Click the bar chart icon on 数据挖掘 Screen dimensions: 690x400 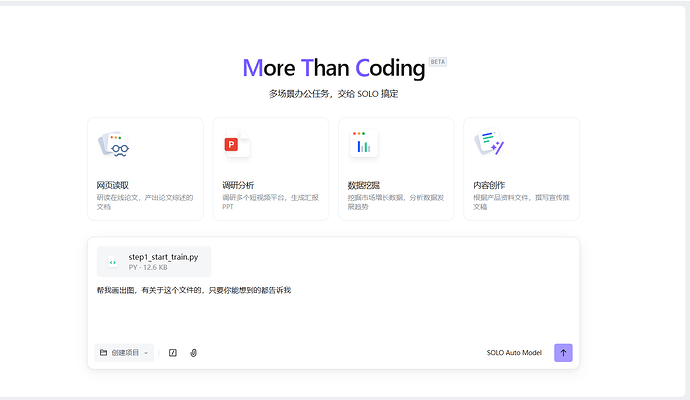(x=363, y=143)
